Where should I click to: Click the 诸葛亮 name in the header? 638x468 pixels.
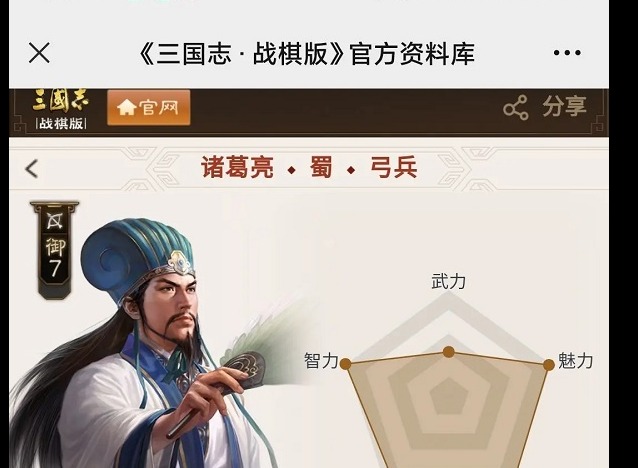(237, 167)
